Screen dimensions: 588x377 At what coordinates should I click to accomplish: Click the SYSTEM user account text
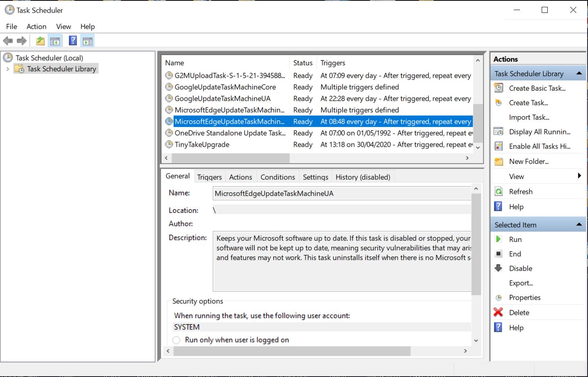click(x=187, y=327)
